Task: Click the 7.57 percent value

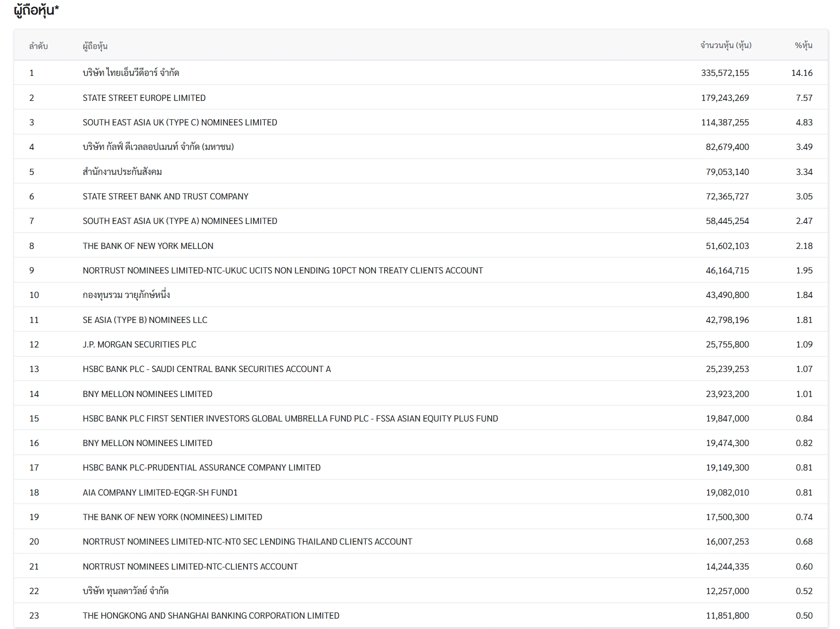Action: [x=804, y=98]
